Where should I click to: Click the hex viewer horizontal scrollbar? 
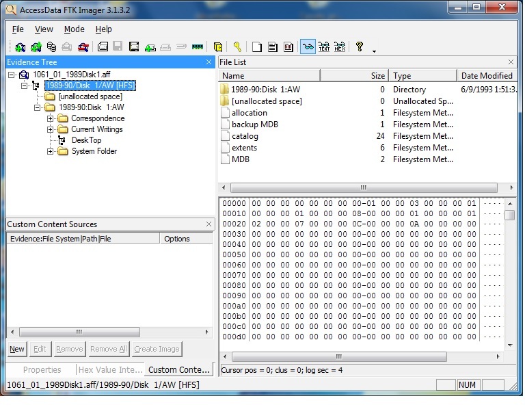[339, 356]
